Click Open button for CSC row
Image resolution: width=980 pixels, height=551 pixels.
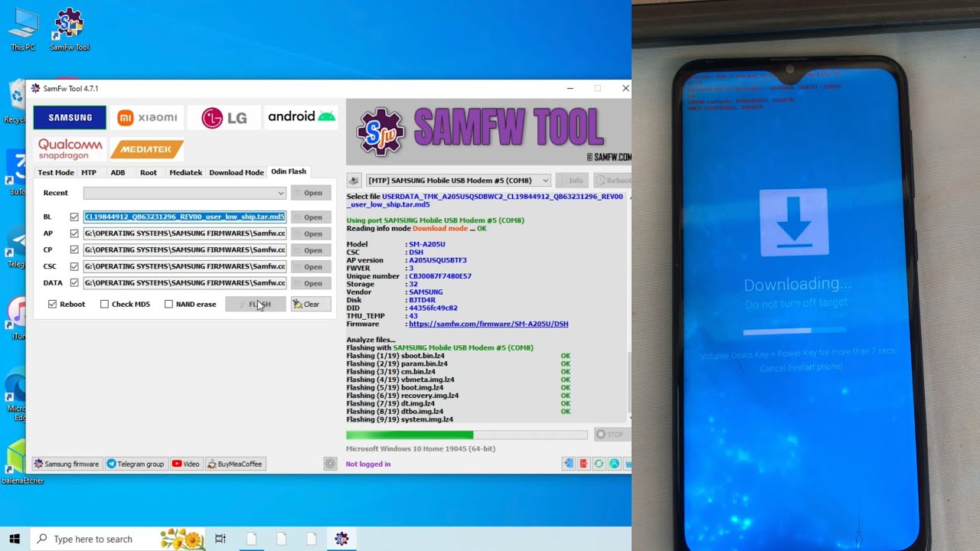point(311,266)
